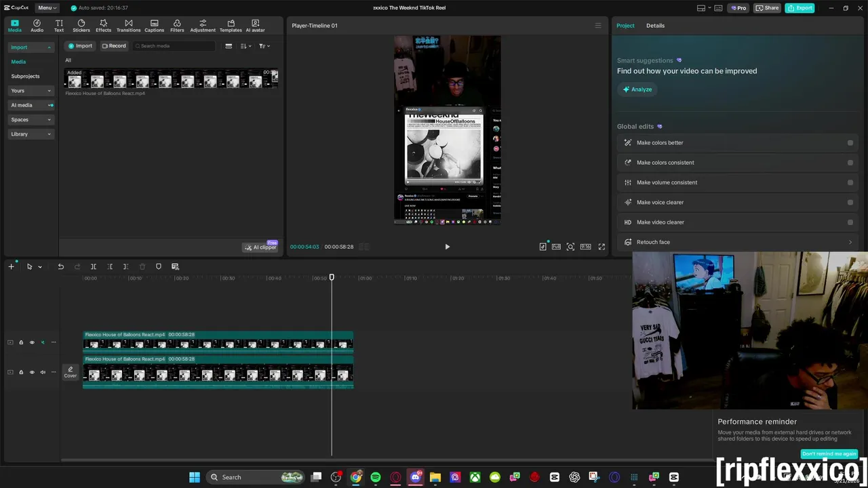Open the player panel hamburger menu
The width and height of the screenshot is (868, 488).
coord(598,26)
